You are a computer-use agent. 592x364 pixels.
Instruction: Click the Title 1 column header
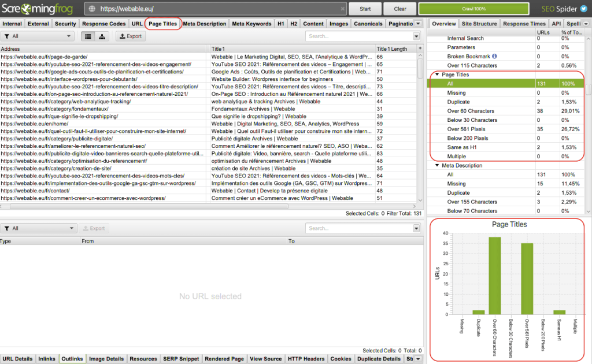[292, 49]
